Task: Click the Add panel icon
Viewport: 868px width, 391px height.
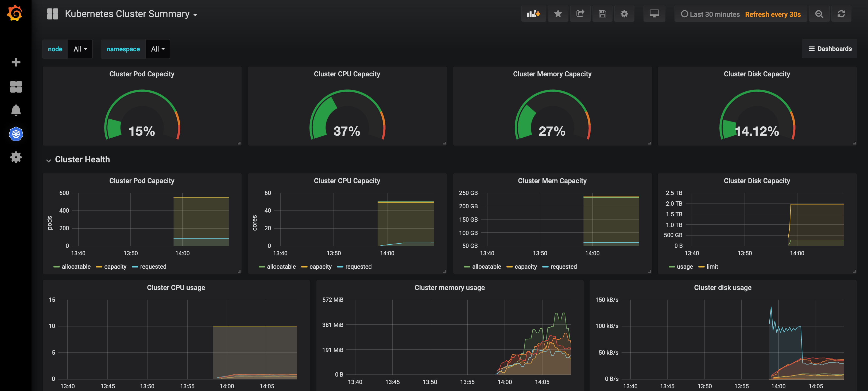Action: 533,14
